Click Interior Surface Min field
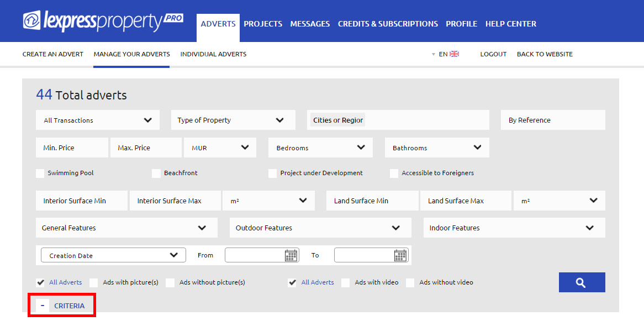This screenshot has height=321, width=644. point(82,201)
